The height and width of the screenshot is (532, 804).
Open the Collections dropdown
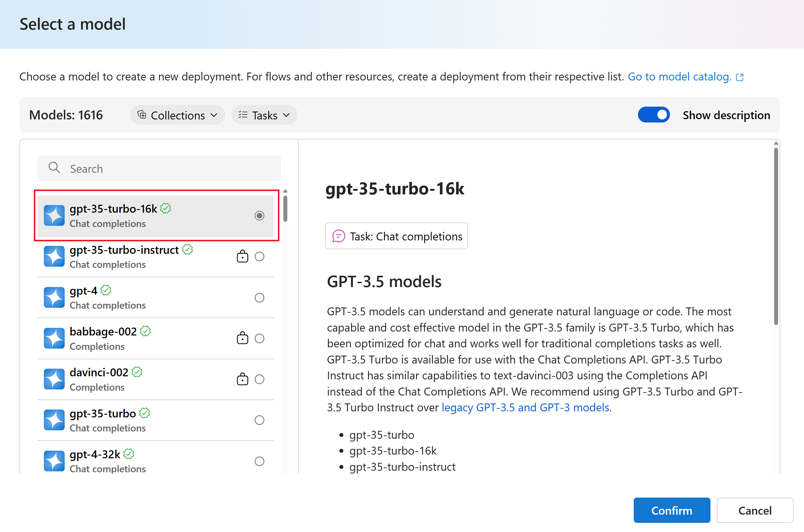[177, 115]
